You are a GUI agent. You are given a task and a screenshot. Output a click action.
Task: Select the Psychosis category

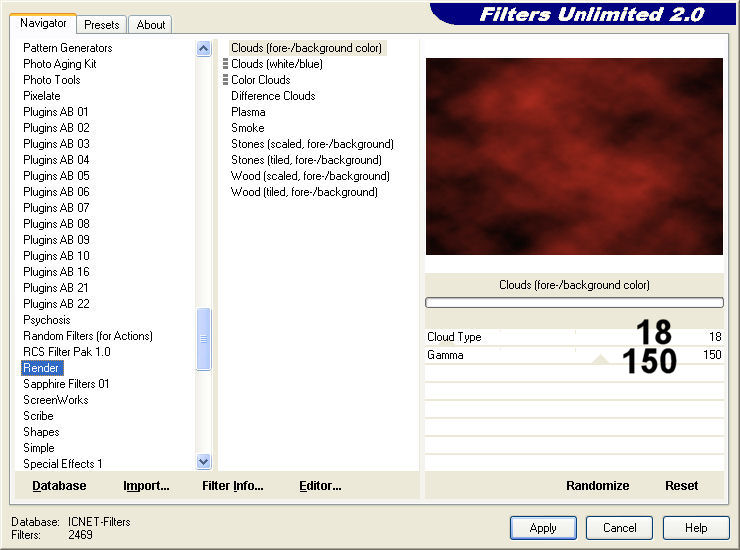[47, 320]
